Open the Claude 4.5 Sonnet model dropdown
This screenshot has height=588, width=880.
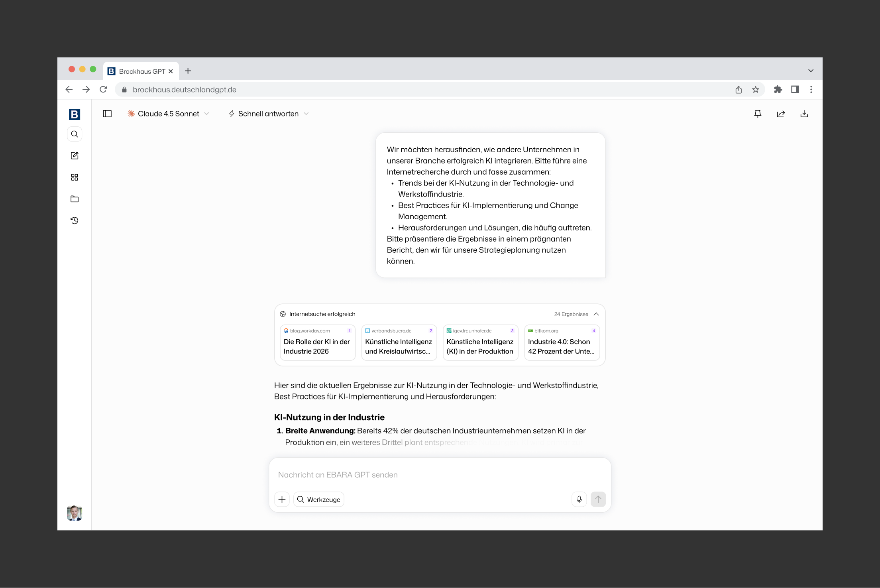click(x=168, y=114)
